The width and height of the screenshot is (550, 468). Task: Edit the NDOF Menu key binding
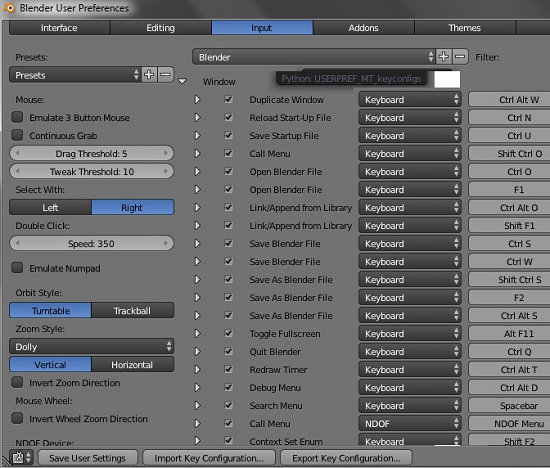[509, 423]
